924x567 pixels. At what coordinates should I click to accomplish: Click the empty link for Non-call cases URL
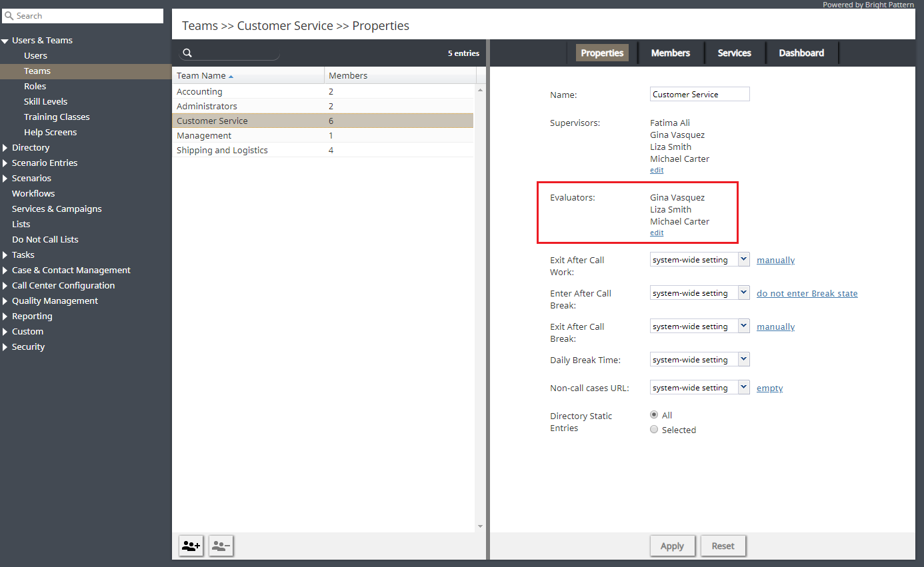click(769, 388)
